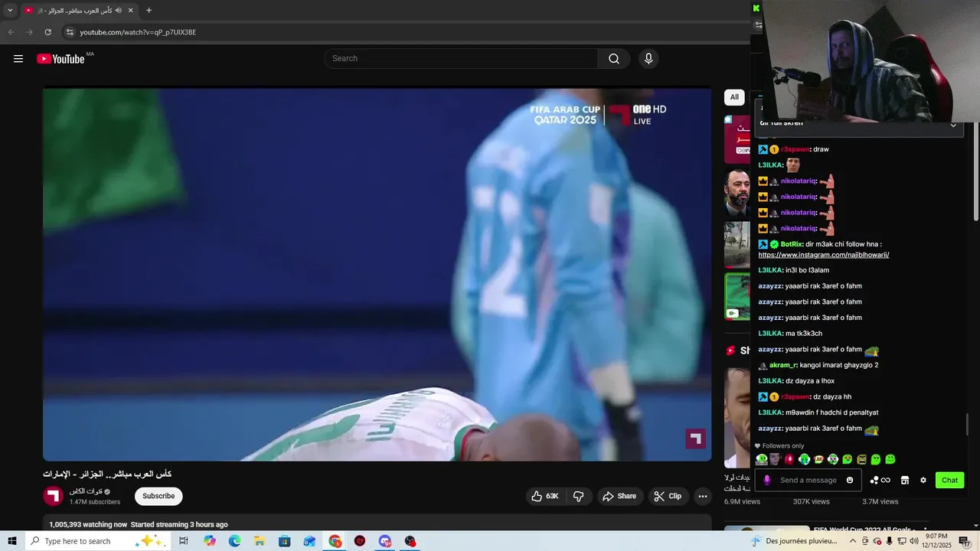Go back in browser history
Viewport: 980px width, 551px height.
point(11,32)
